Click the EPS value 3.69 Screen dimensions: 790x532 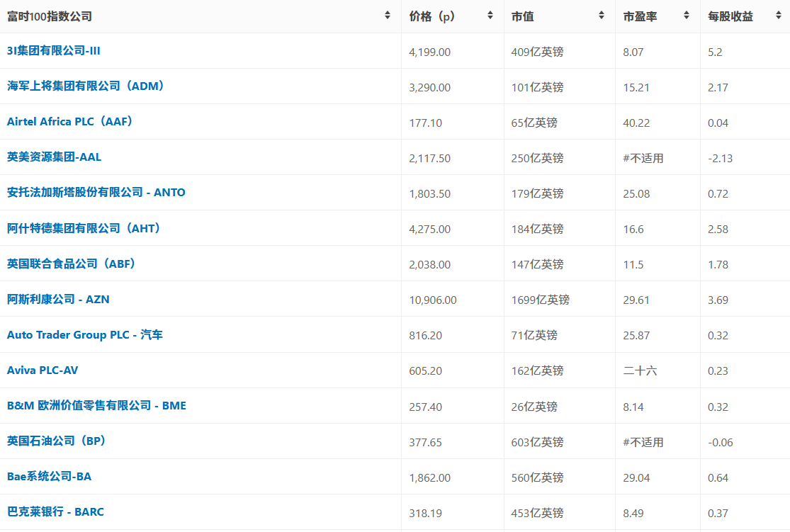718,300
